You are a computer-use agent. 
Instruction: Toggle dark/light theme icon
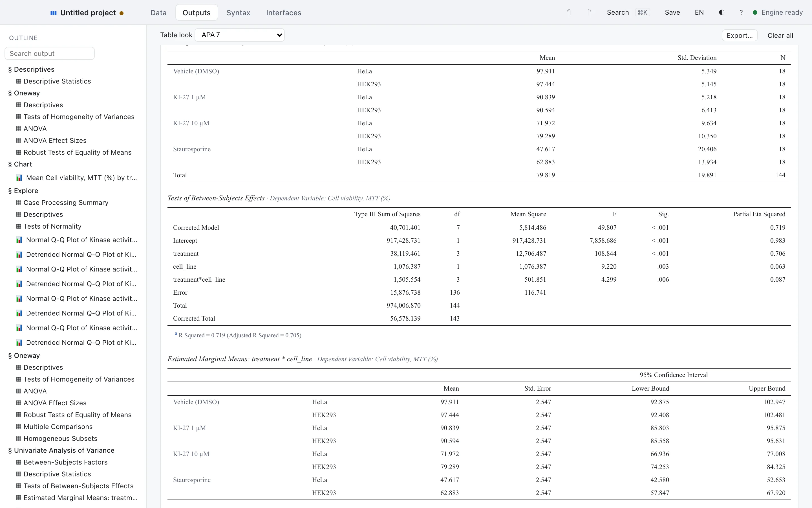721,12
